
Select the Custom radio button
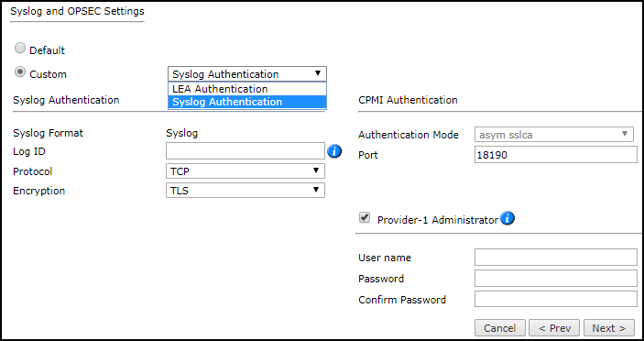[x=20, y=72]
